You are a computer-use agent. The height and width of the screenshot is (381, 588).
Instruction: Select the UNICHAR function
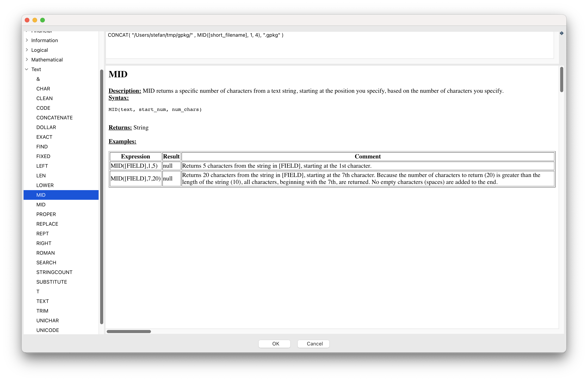pos(47,320)
